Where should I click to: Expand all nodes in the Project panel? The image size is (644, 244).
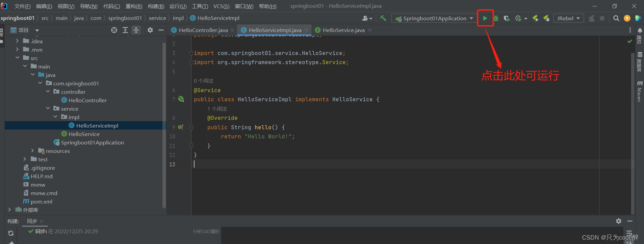click(x=125, y=30)
